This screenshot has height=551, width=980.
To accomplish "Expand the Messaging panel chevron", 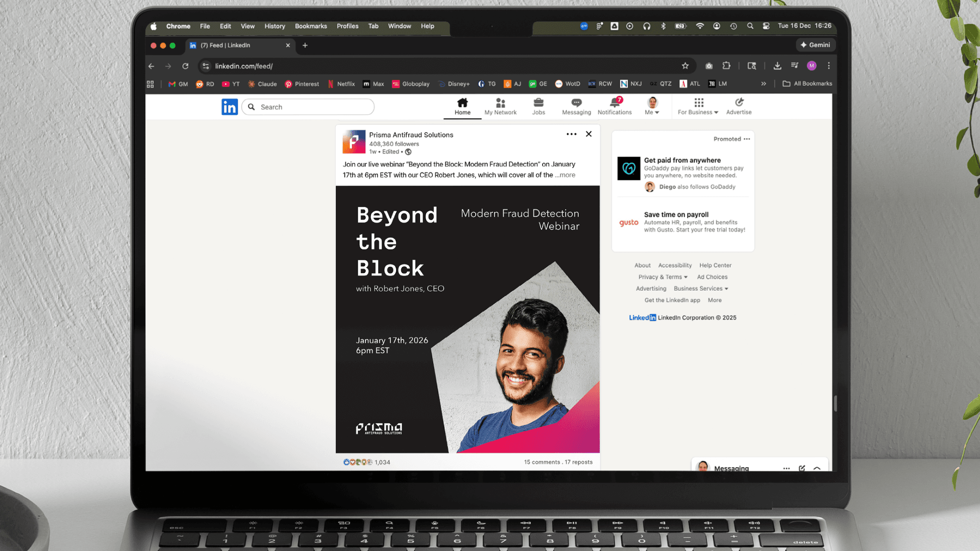I will [817, 468].
